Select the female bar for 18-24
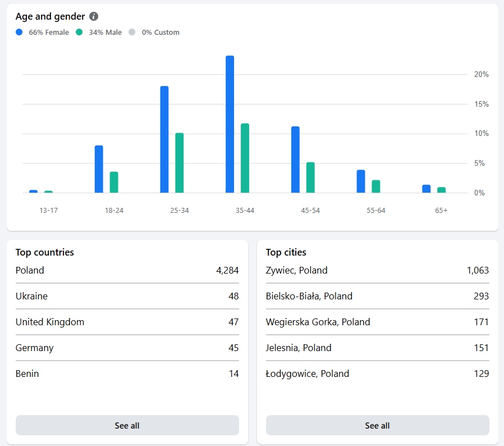Viewport: 504px width, 446px height. [x=99, y=169]
